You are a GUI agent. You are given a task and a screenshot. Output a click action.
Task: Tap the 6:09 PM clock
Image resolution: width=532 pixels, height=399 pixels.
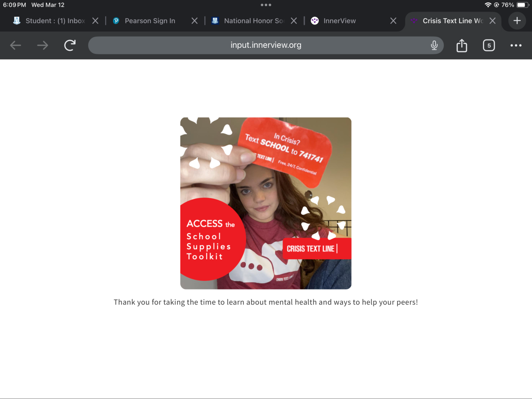pos(15,5)
